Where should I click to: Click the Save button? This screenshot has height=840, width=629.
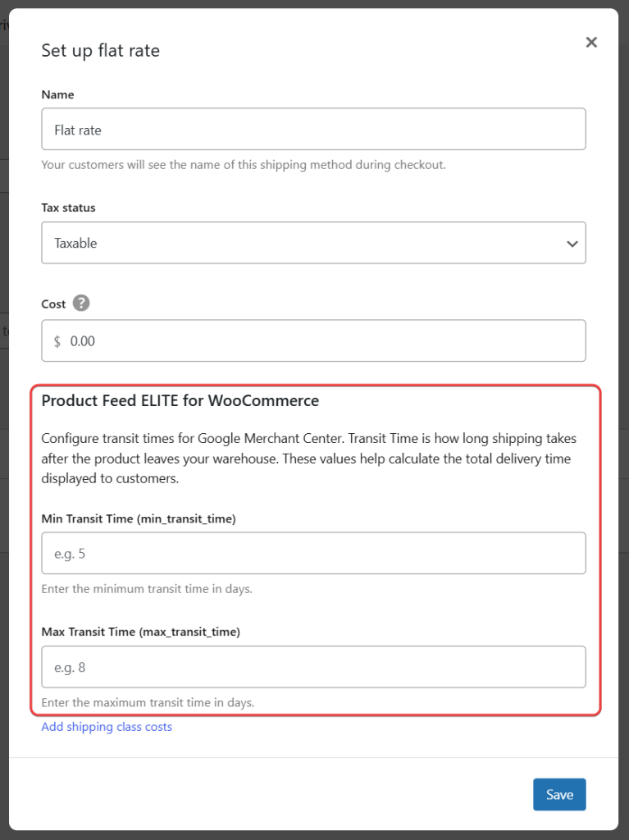(559, 794)
